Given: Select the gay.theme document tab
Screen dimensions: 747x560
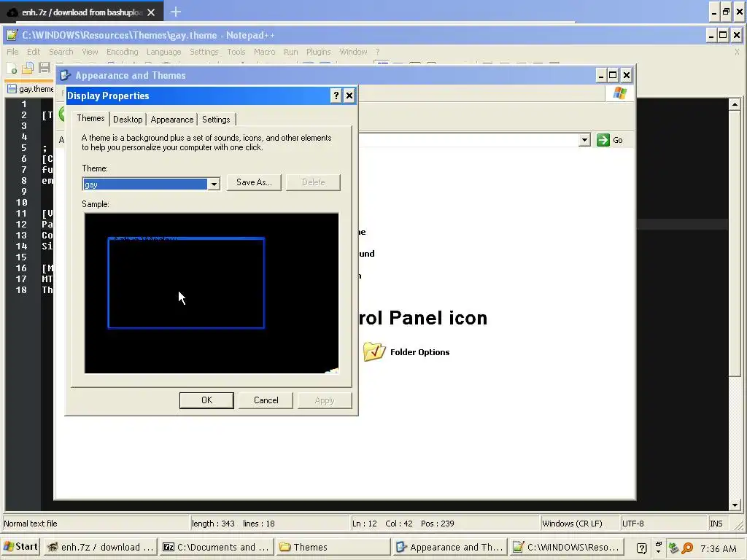Looking at the screenshot, I should click(31, 89).
